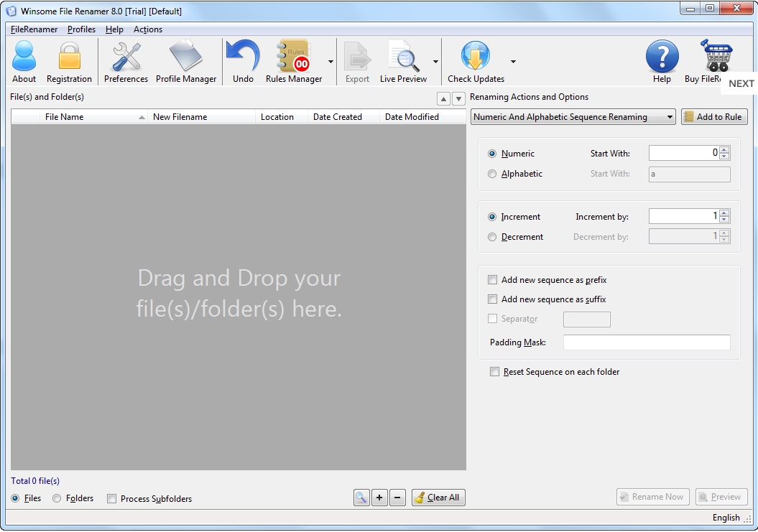Open the Rules Manager dropdown arrow

(331, 62)
